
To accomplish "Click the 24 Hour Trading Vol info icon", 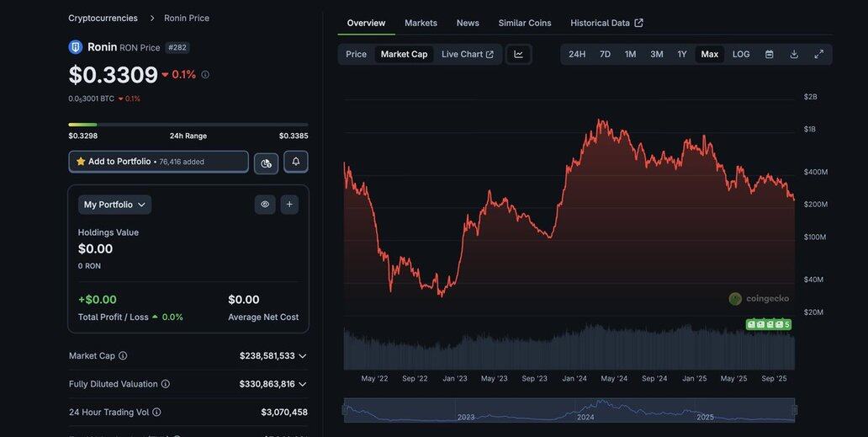I will pyautogui.click(x=156, y=413).
